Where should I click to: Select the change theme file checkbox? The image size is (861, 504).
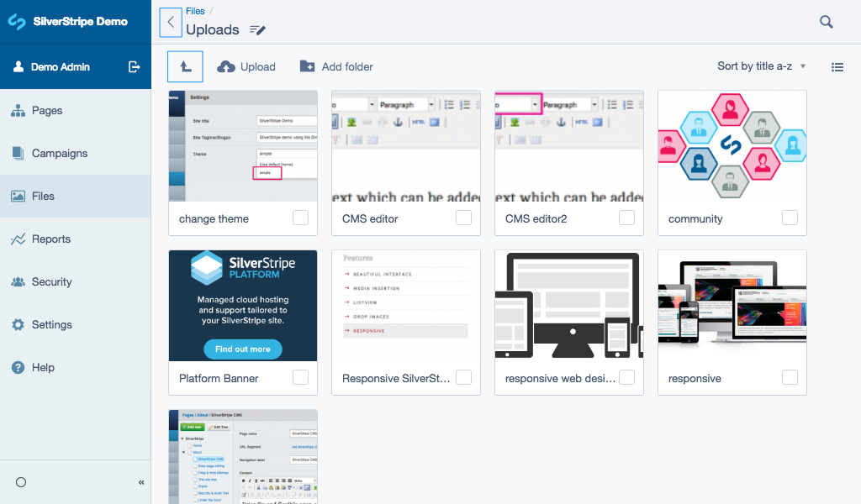pyautogui.click(x=300, y=218)
